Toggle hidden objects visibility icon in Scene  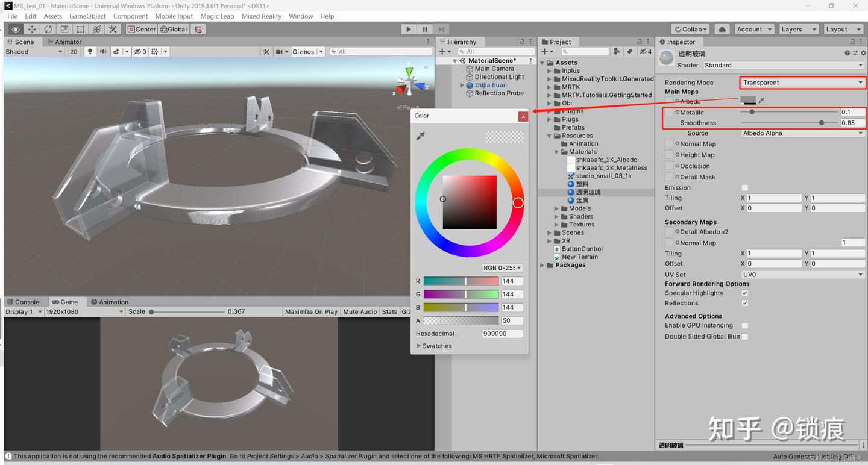pyautogui.click(x=140, y=52)
